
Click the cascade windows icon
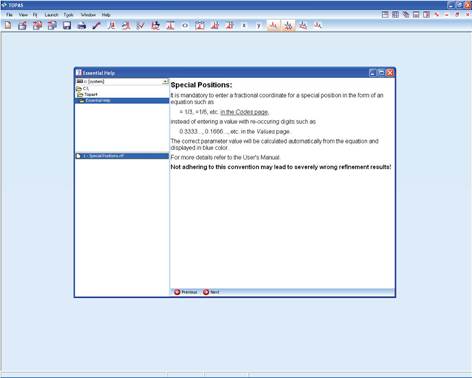click(406, 15)
